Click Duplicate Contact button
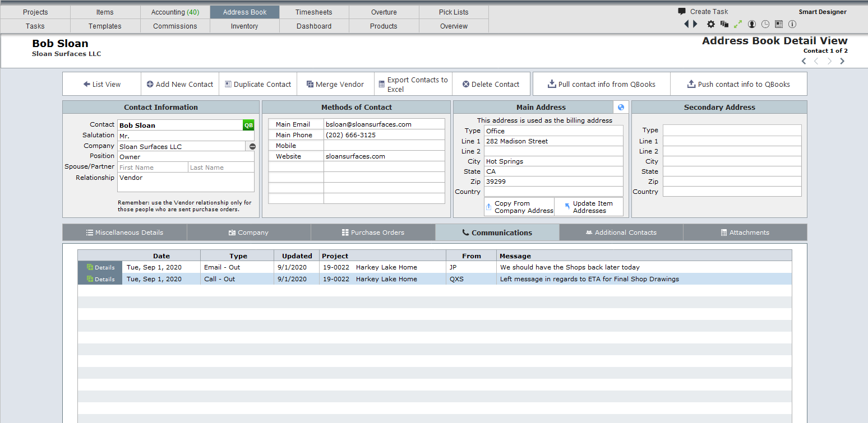Viewport: 868px width, 423px height. 258,84
